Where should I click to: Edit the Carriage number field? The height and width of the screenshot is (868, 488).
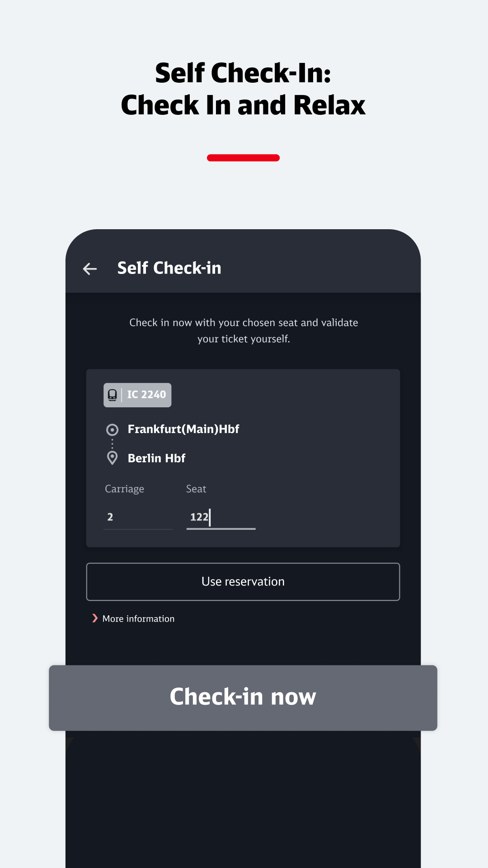[110, 517]
